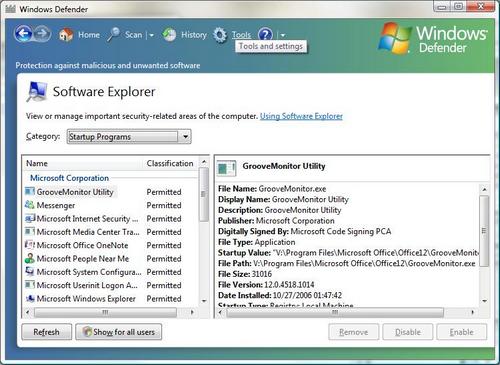This screenshot has width=500, height=365.
Task: Select Microsoft Media Center Tra... row text
Action: (x=88, y=232)
